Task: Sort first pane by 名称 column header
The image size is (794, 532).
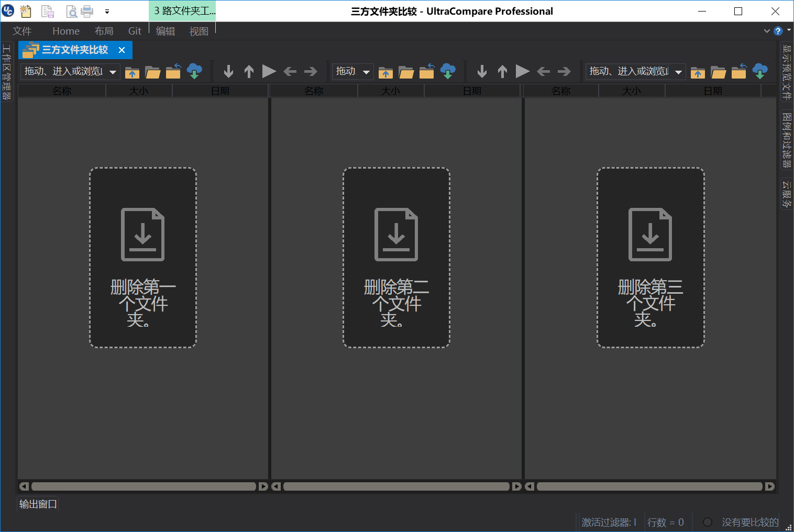Action: pos(62,91)
